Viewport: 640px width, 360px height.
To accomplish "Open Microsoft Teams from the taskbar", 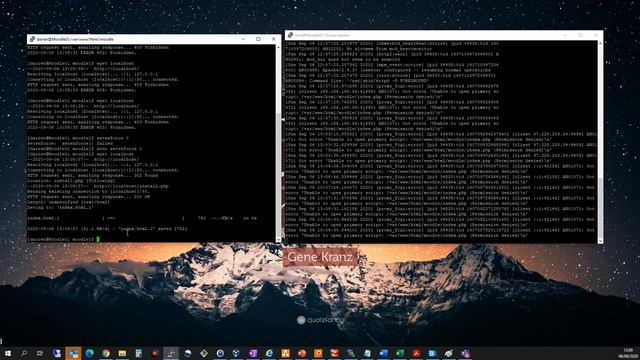I will point(465,353).
